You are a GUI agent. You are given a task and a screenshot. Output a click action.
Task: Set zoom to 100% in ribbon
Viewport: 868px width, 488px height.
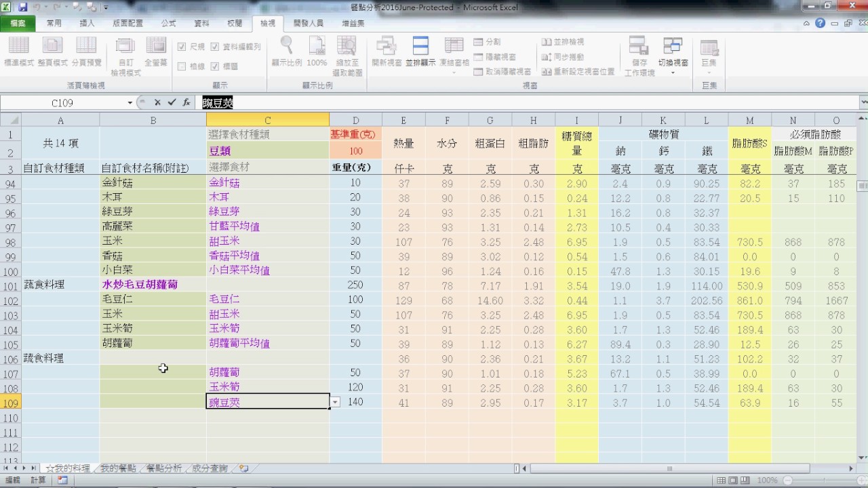click(317, 52)
